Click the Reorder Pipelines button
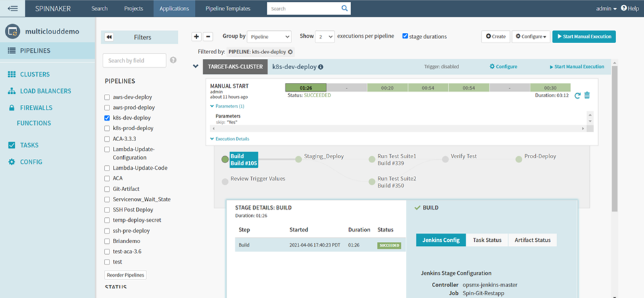The image size is (644, 298). pyautogui.click(x=125, y=275)
